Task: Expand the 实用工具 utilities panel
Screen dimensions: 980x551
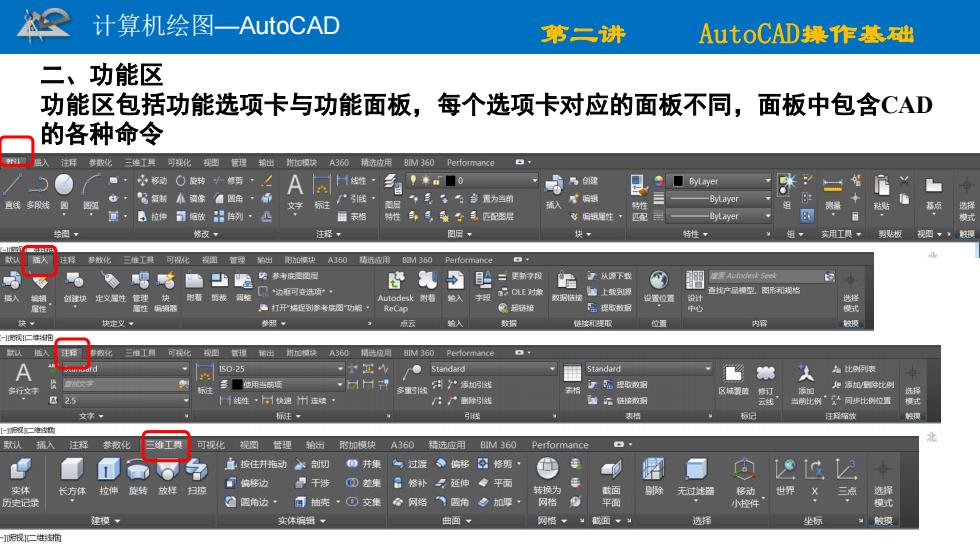Action: pyautogui.click(x=841, y=234)
